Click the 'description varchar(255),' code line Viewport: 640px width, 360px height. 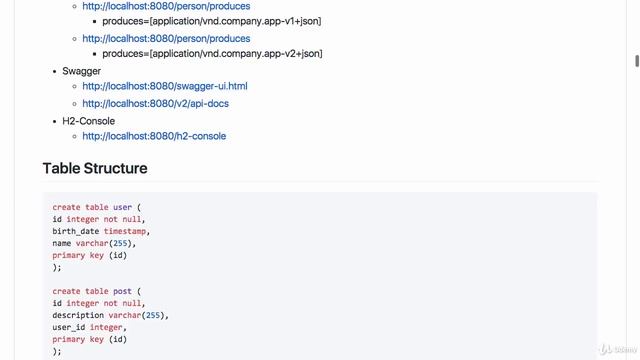point(111,316)
